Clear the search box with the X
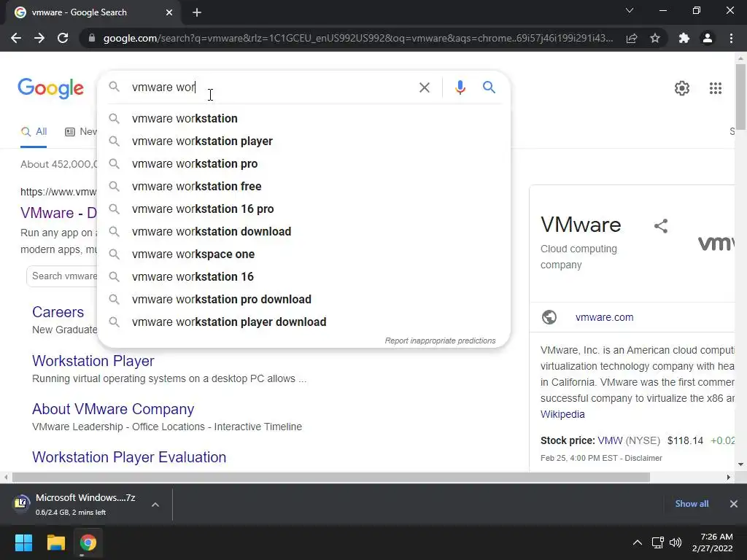Viewport: 747px width, 560px height. [x=424, y=87]
